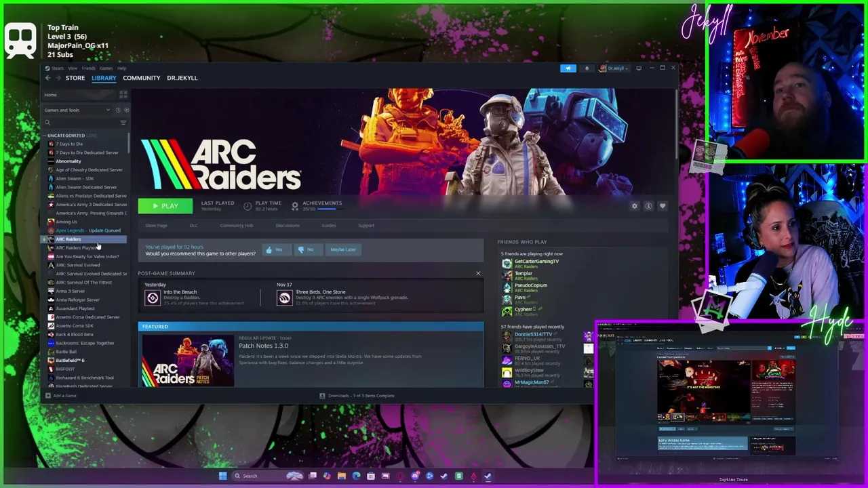
Task: Open the Friends menu
Action: (x=89, y=68)
